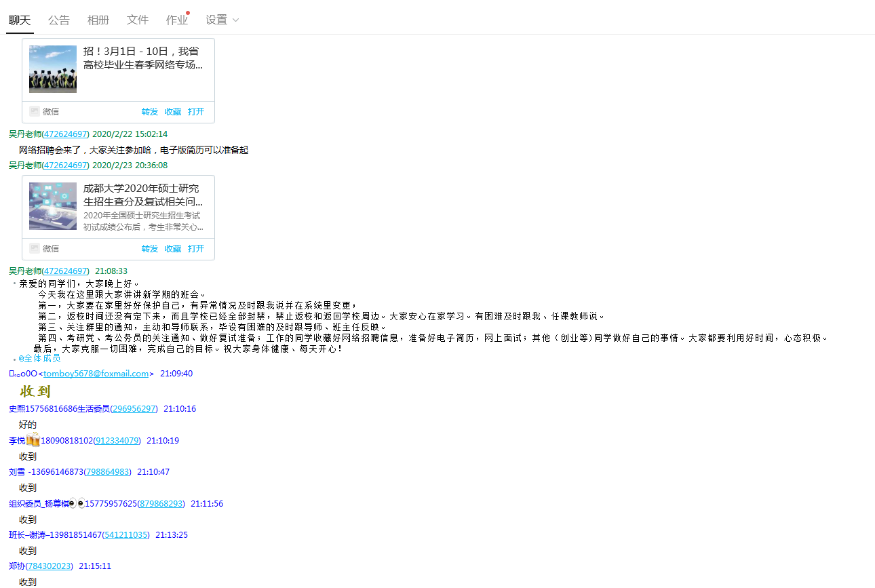Click 收藏 on the 成都大学 card
The width and height of the screenshot is (875, 588).
point(173,249)
